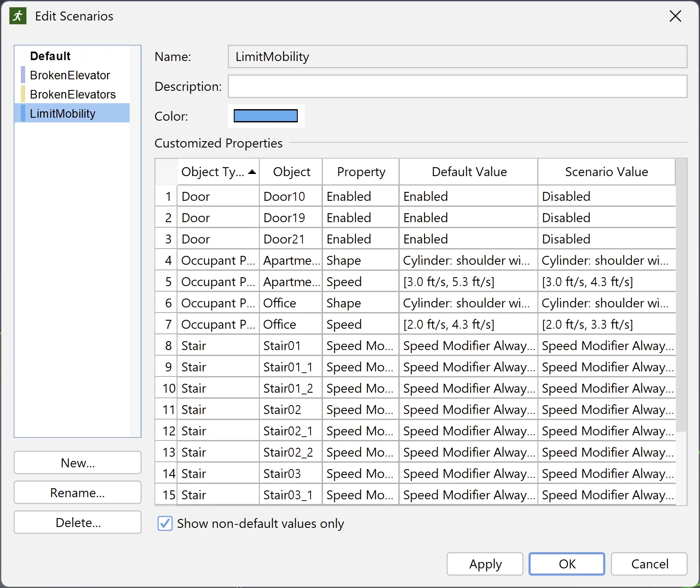Viewport: 700px width, 588px height.
Task: Click Door10's Enabled default value cell
Action: click(x=468, y=196)
